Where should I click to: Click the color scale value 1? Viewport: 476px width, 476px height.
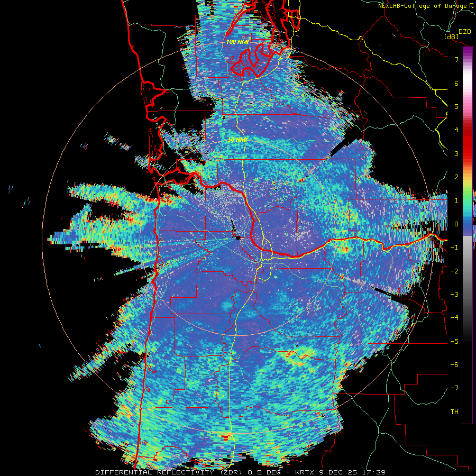click(456, 200)
